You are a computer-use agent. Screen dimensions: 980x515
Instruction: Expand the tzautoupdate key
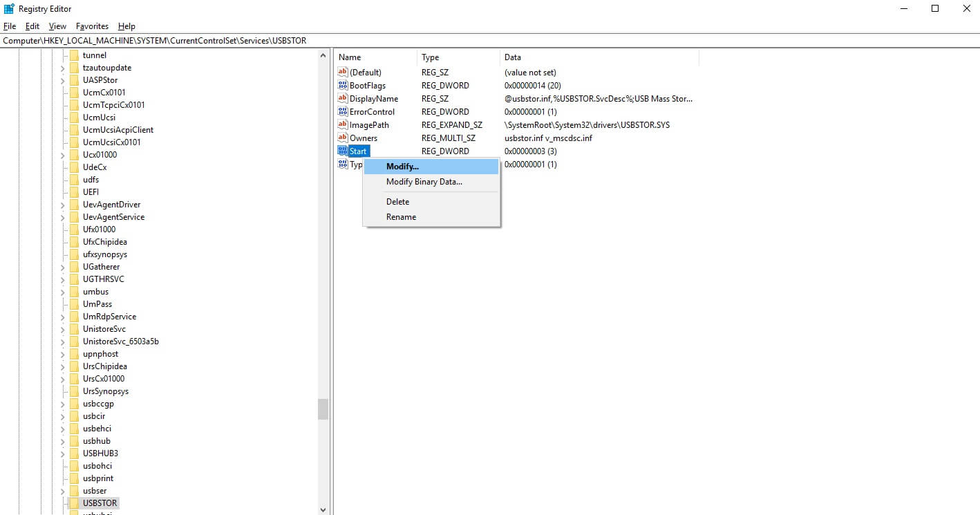[x=62, y=67]
